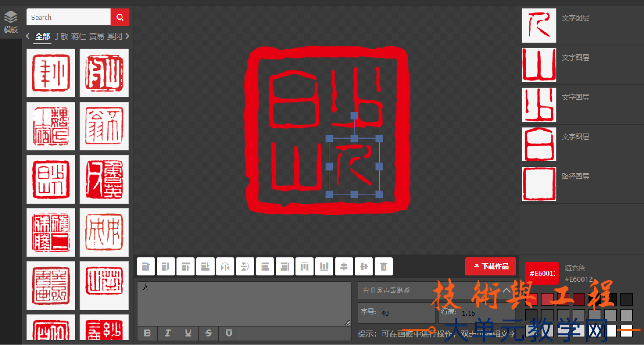The width and height of the screenshot is (644, 345).
Task: Click the red search magnifier button
Action: click(120, 17)
